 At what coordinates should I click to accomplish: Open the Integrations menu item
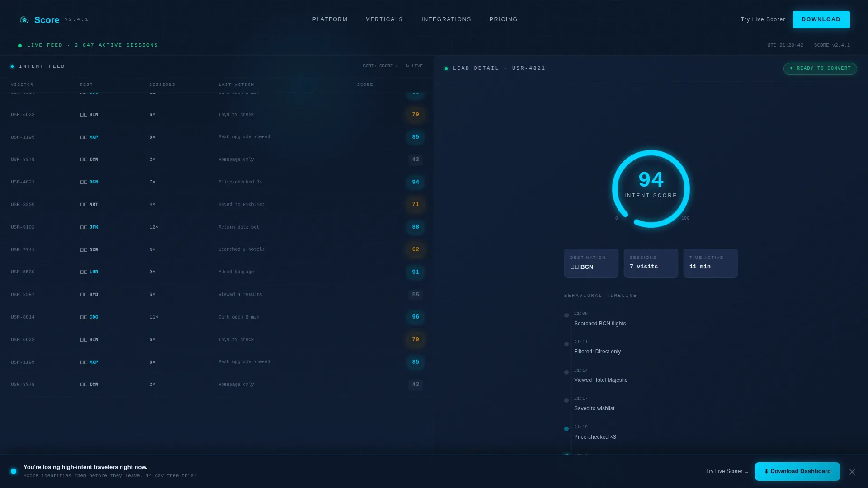[x=446, y=19]
